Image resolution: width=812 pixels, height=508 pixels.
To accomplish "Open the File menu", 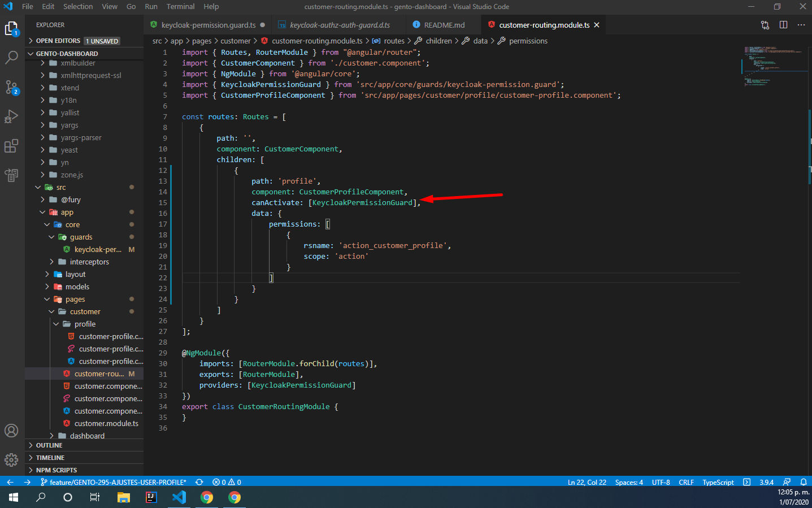I will click(27, 7).
